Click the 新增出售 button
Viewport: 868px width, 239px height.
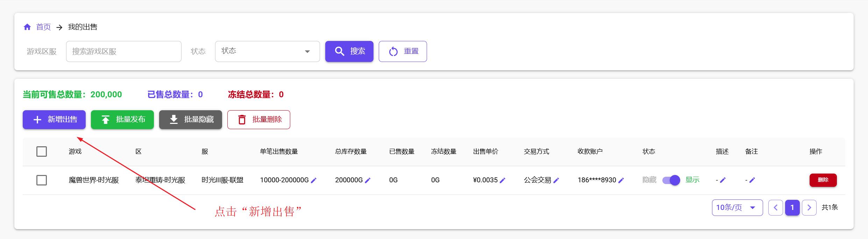(54, 120)
